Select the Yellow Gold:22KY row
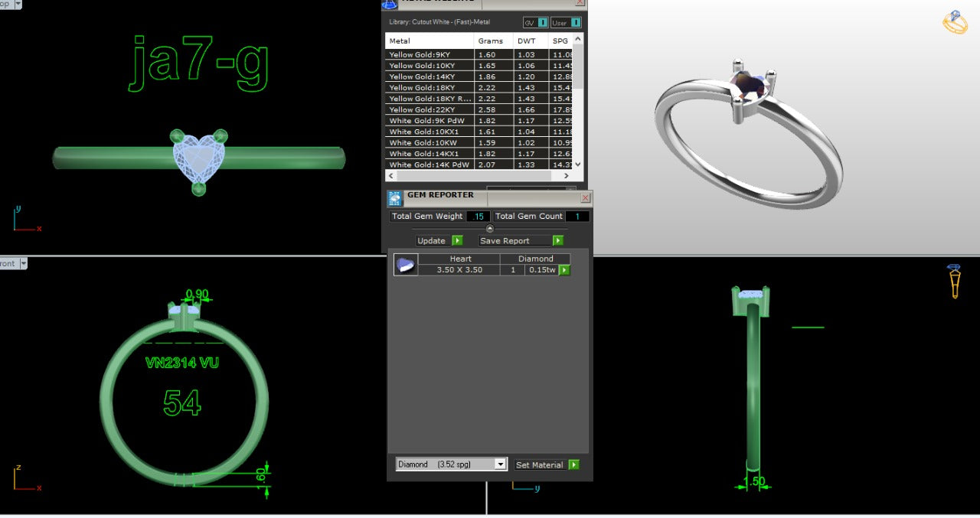This screenshot has height=518, width=980. [x=479, y=109]
